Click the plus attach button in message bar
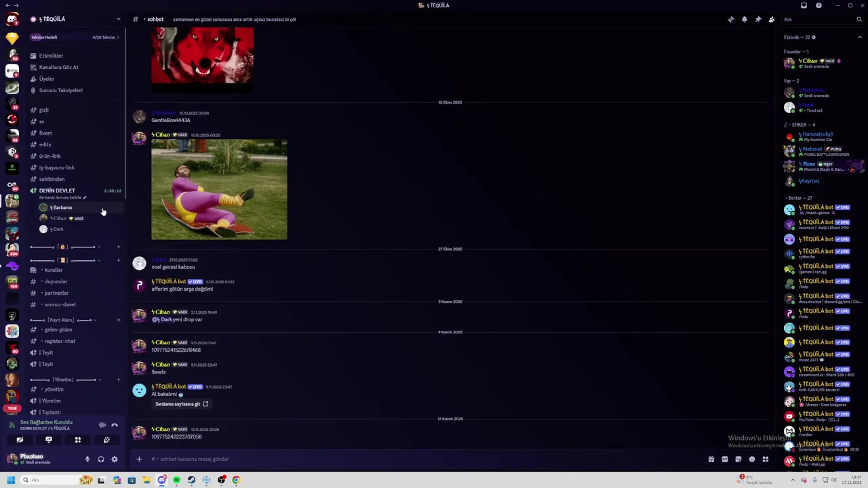 pos(139,459)
